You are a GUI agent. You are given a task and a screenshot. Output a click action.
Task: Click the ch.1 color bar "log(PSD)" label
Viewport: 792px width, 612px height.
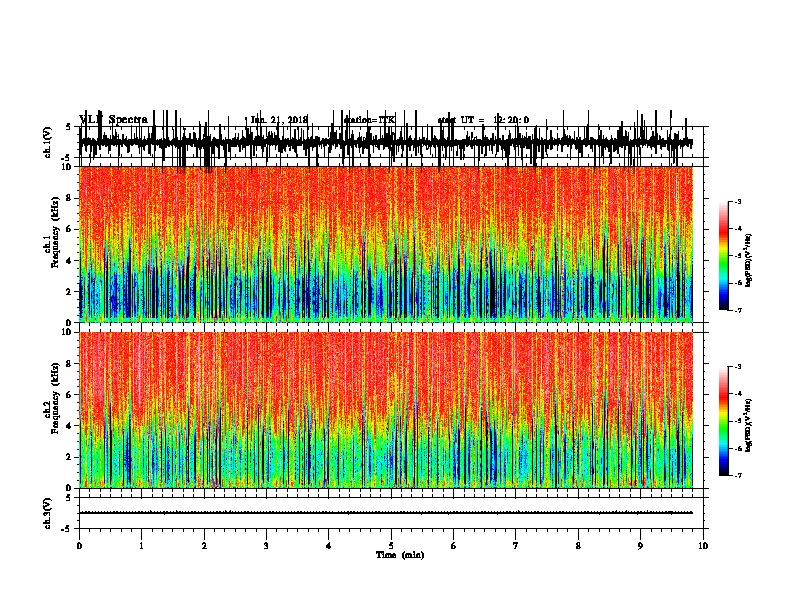coord(749,260)
